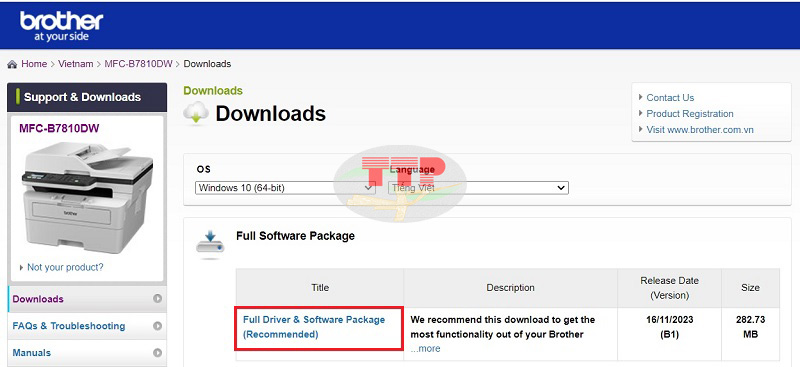
Task: Click arrow icon beside FAQs & Troubleshooting
Action: point(158,326)
